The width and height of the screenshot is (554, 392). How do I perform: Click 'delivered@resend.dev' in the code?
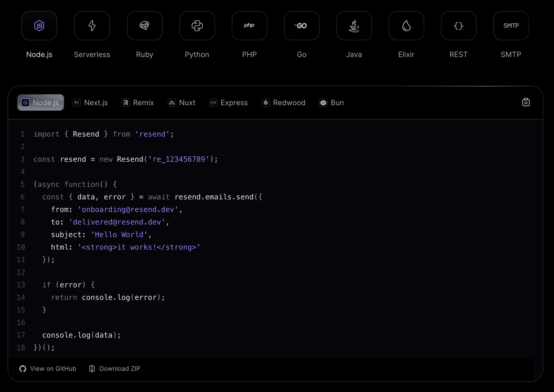[x=117, y=222]
